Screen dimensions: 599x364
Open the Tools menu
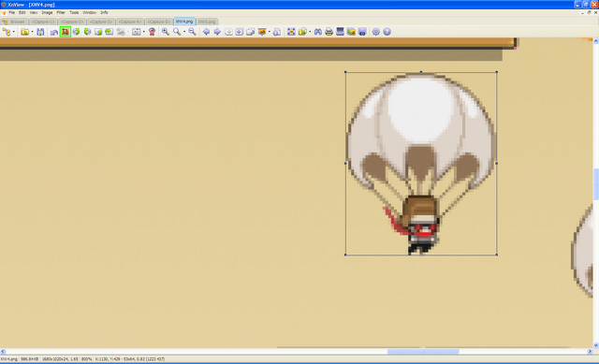[x=74, y=12]
